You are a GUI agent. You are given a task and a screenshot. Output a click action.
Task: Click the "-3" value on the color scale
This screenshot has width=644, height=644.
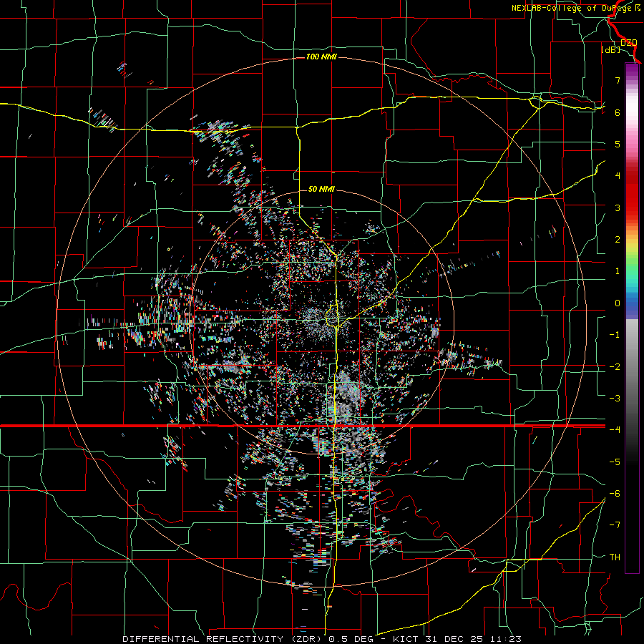615,398
